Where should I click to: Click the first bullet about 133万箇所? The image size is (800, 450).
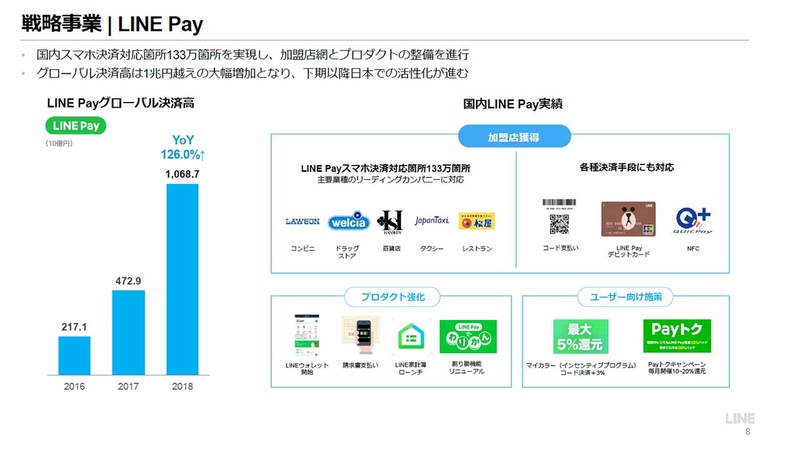click(253, 55)
